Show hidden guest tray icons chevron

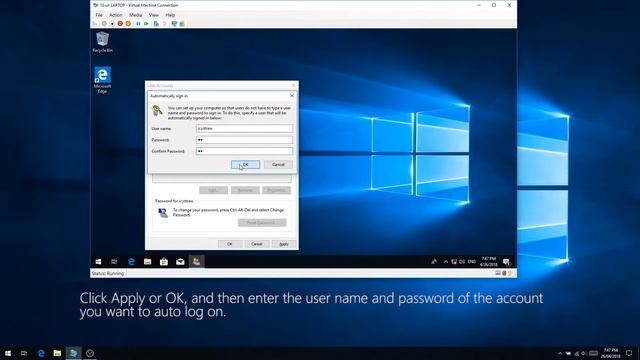pyautogui.click(x=446, y=262)
